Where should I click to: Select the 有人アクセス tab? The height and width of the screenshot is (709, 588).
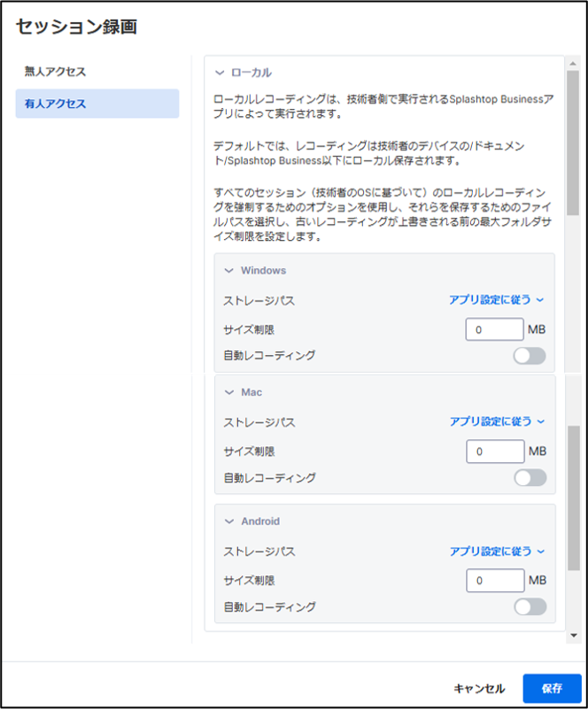(x=97, y=104)
